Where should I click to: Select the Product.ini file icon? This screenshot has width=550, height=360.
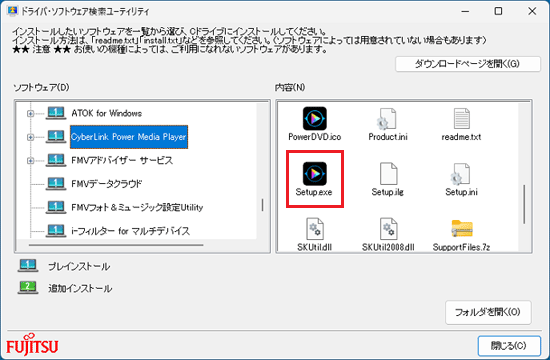(388, 119)
